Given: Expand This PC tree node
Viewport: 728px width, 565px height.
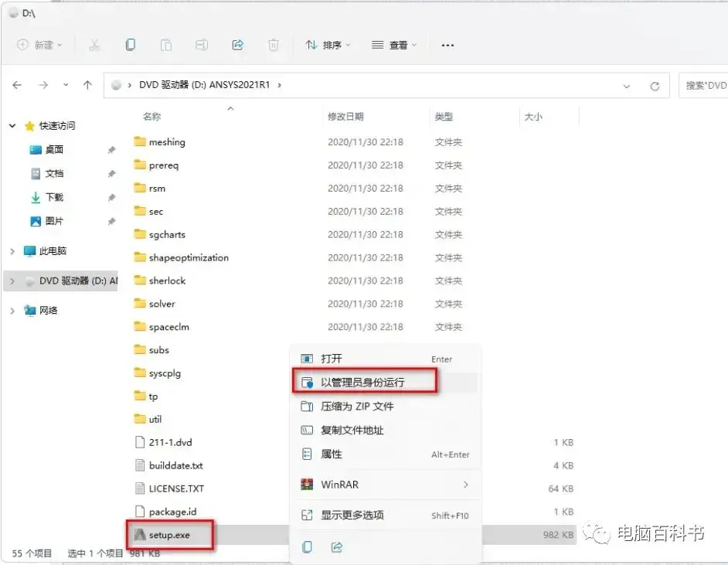Looking at the screenshot, I should click(12, 251).
